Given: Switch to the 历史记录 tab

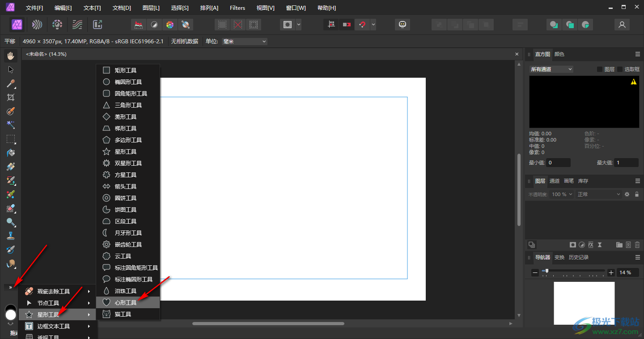Looking at the screenshot, I should click(x=578, y=258).
